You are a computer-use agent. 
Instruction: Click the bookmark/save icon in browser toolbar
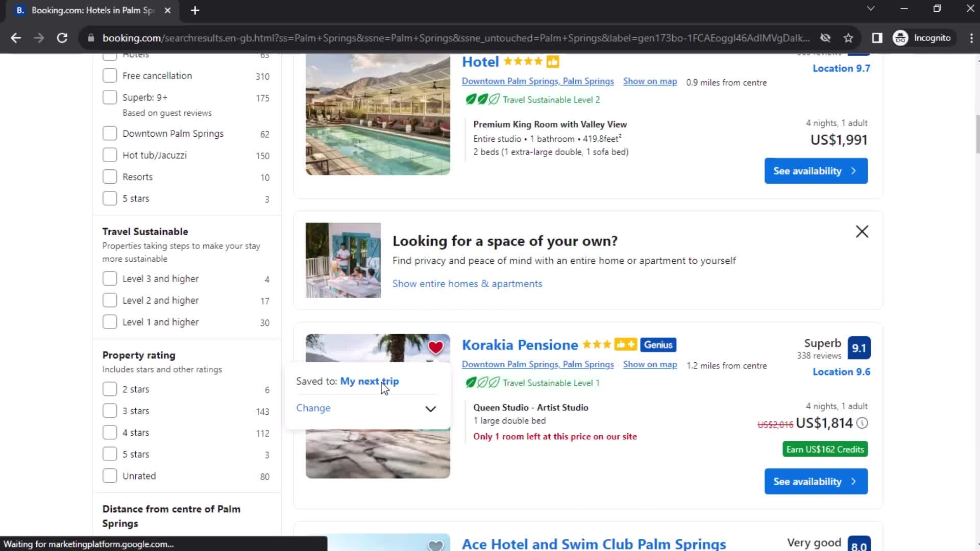849,38
